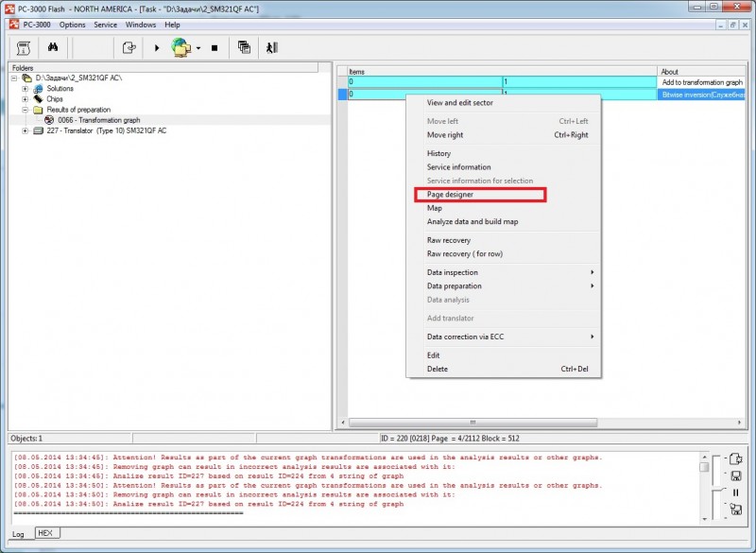This screenshot has height=553, width=756.
Task: Pause the log with the pause icon
Action: tap(735, 493)
